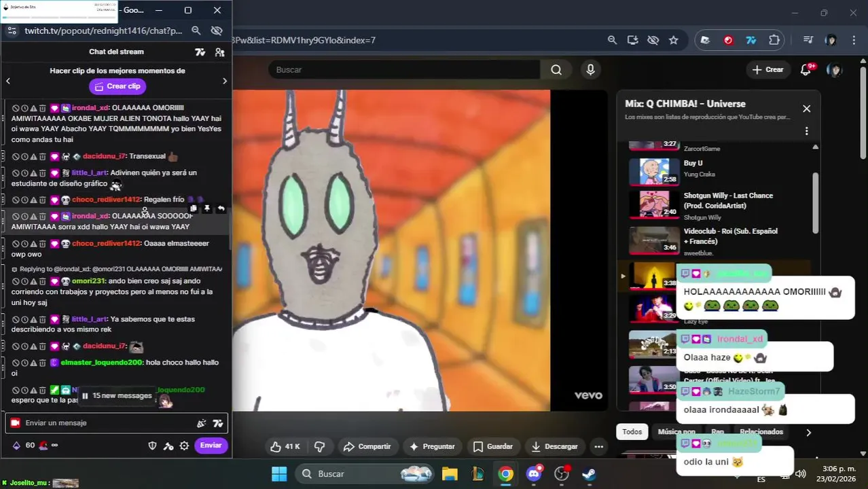
Task: Resume chat via 15 new messages pill
Action: pyautogui.click(x=117, y=396)
